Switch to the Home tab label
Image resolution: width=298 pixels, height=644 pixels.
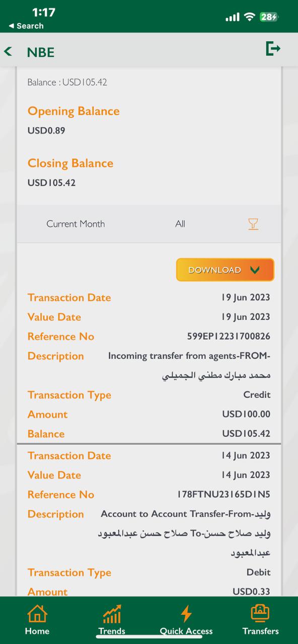(37, 631)
